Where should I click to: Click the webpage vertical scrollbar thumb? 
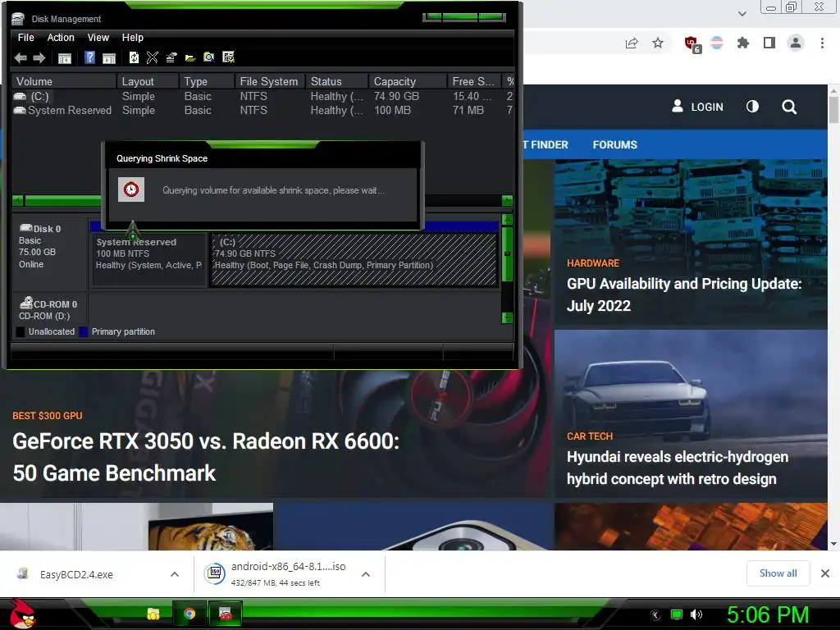click(x=833, y=110)
